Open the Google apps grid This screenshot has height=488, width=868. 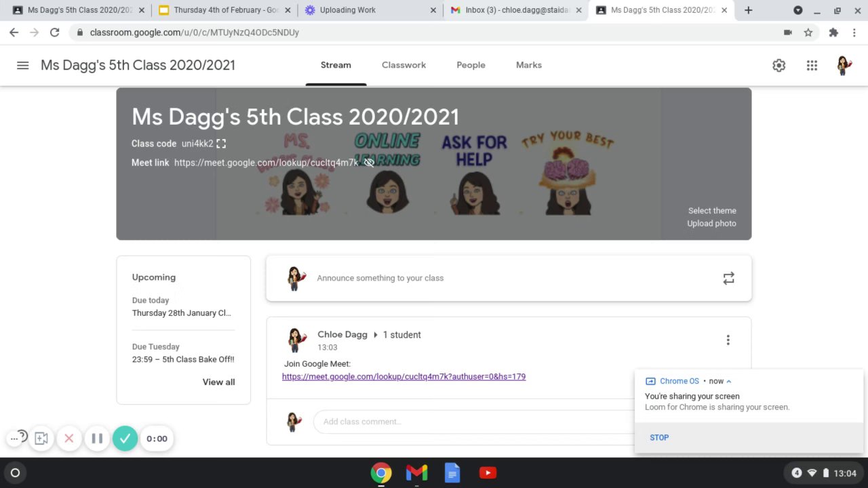tap(812, 65)
